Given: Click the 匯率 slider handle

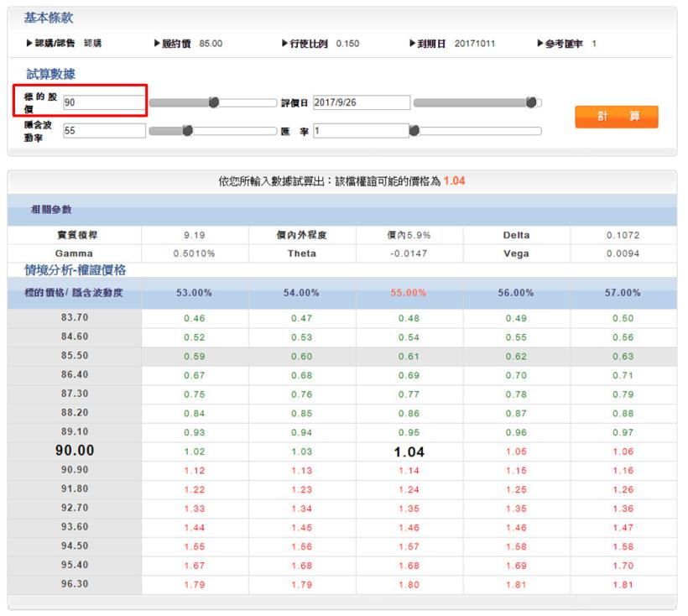Looking at the screenshot, I should click(x=414, y=131).
